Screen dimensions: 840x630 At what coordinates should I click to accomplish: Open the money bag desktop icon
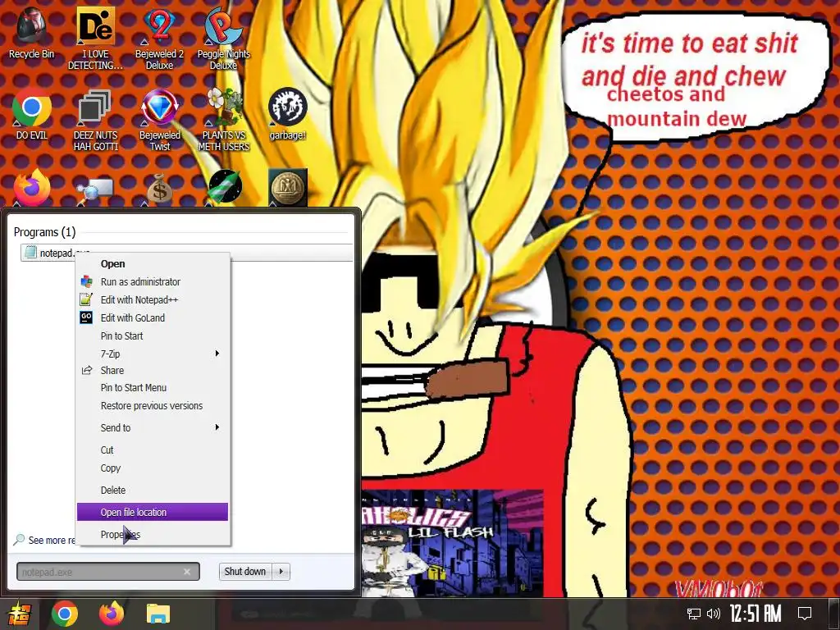(x=159, y=188)
